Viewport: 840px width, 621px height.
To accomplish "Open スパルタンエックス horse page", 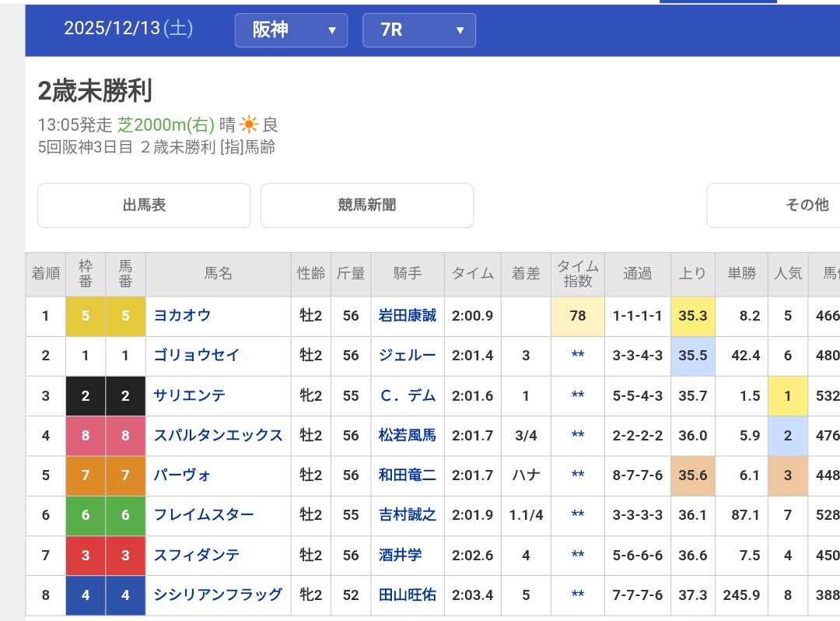I will click(219, 435).
